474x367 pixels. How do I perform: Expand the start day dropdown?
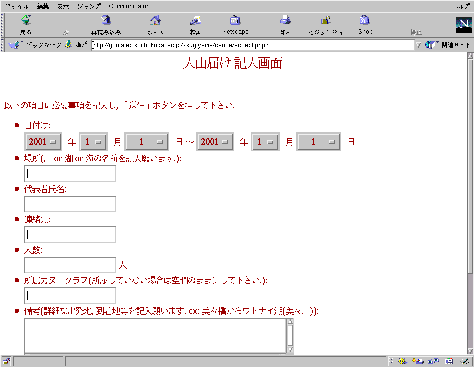click(147, 142)
